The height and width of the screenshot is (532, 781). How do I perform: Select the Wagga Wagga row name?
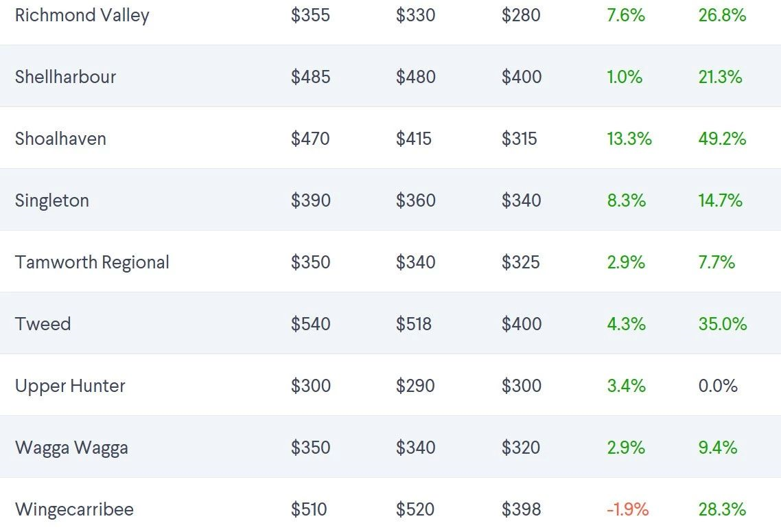[x=71, y=448]
